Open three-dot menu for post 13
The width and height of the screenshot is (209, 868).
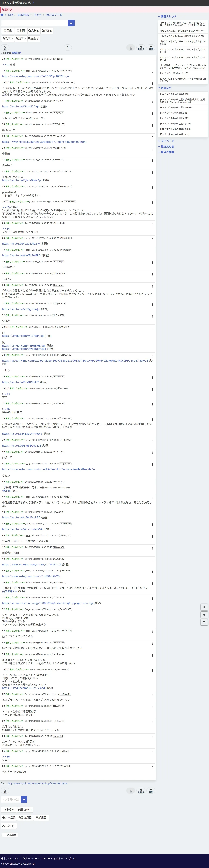(152, 60)
